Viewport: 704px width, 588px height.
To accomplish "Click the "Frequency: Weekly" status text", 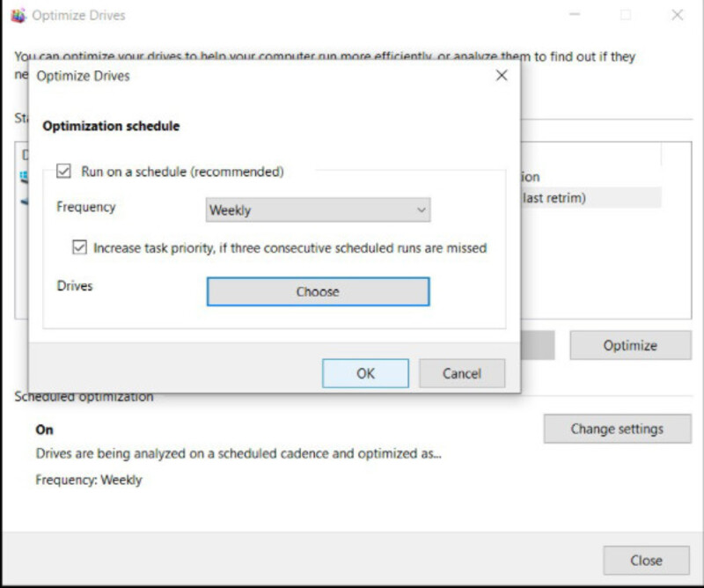I will 89,480.
